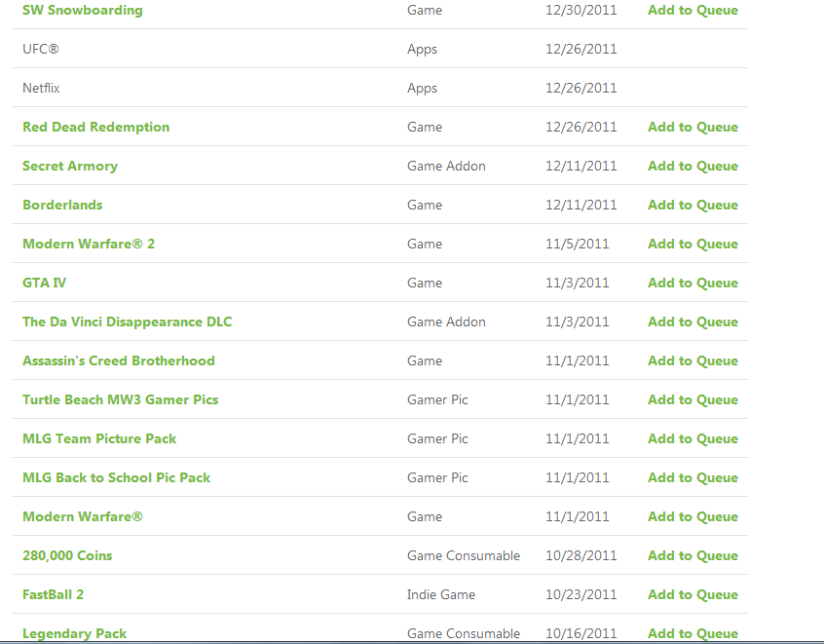Open the FastBall 2 indie game link
The width and height of the screenshot is (824, 644).
53,594
